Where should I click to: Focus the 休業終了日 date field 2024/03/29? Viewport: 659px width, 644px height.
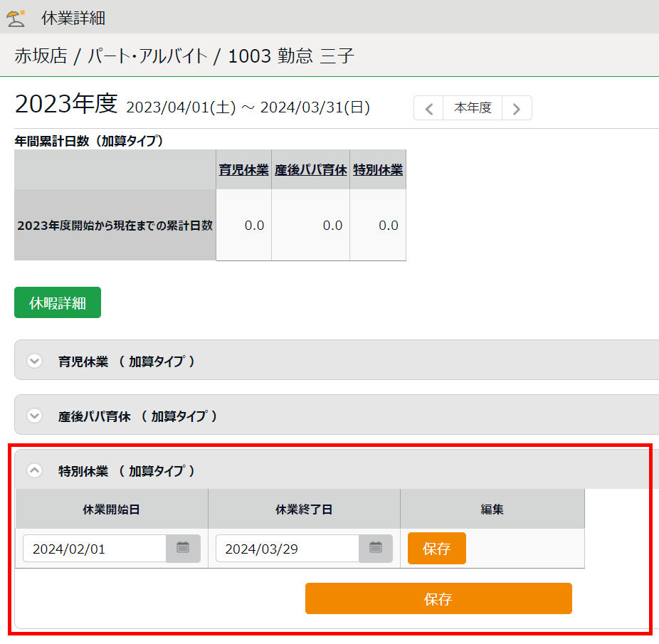click(288, 549)
